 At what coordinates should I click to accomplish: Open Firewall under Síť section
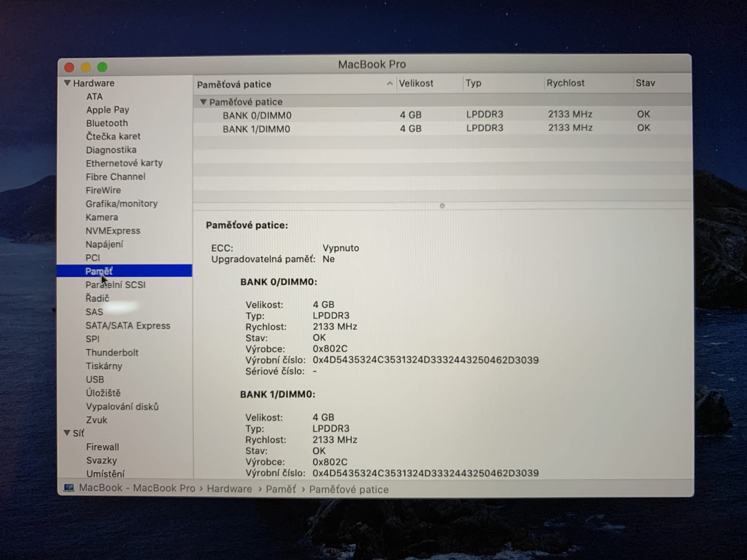(x=102, y=447)
